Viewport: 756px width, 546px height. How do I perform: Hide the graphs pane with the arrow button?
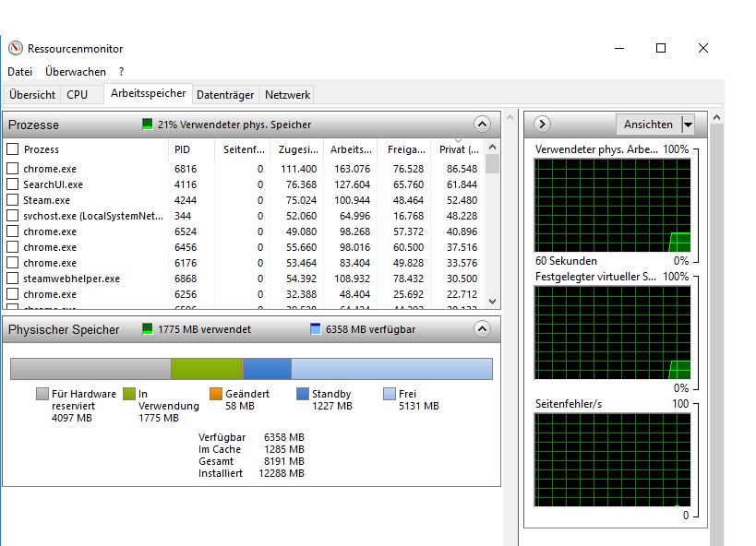(543, 125)
